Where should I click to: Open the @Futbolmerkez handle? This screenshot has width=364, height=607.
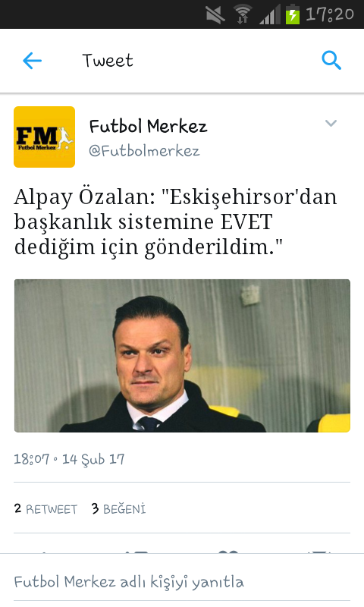[x=144, y=150]
